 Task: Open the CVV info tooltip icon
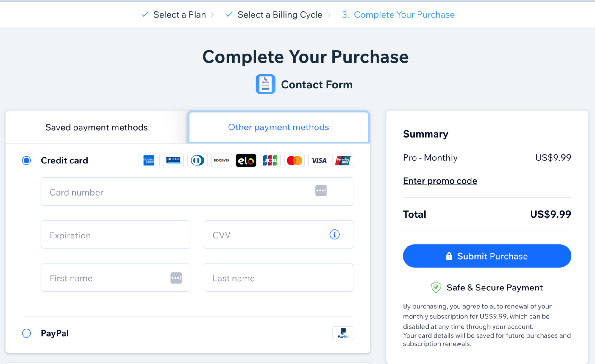(335, 235)
